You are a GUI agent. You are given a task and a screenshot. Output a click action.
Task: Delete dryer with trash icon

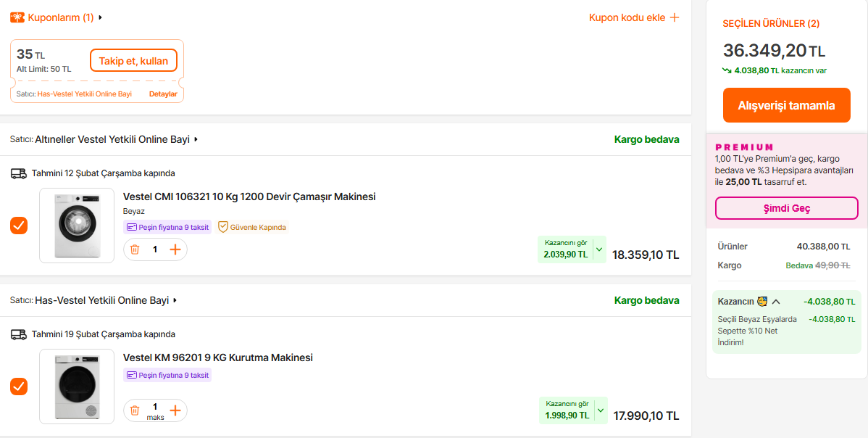pyautogui.click(x=135, y=410)
